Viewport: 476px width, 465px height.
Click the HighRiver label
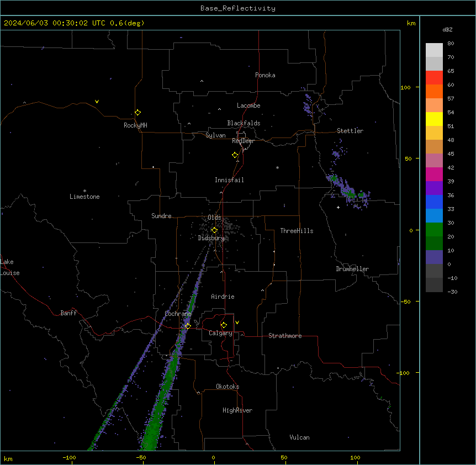click(x=237, y=410)
